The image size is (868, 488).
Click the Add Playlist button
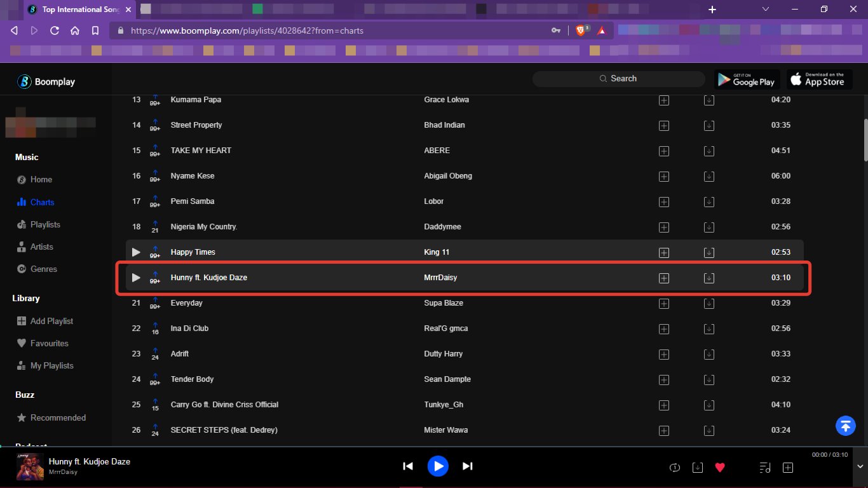point(51,322)
